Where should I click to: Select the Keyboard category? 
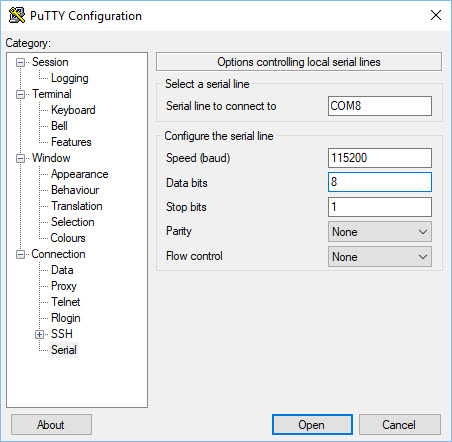73,110
